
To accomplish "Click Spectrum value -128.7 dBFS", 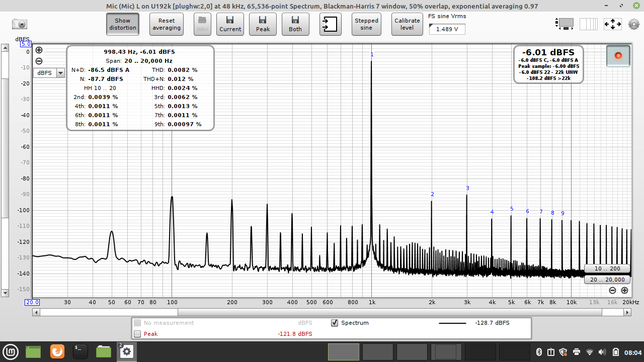I will point(492,323).
